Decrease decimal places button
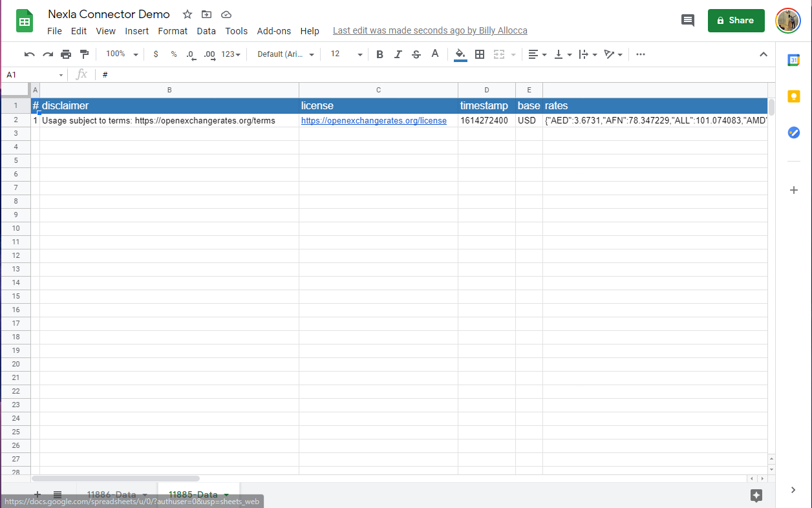 point(191,54)
